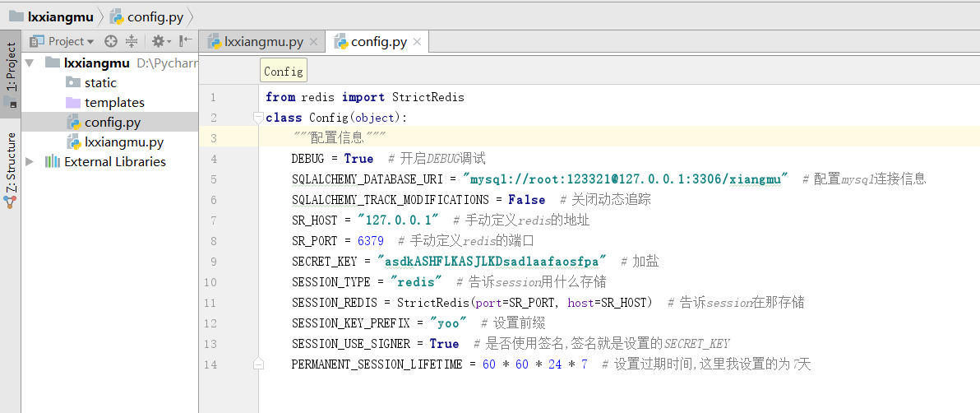Select the static folder in tree

coord(100,82)
